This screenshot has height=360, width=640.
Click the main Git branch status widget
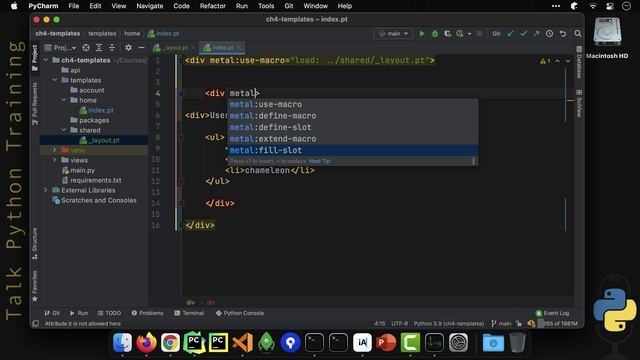(x=501, y=324)
